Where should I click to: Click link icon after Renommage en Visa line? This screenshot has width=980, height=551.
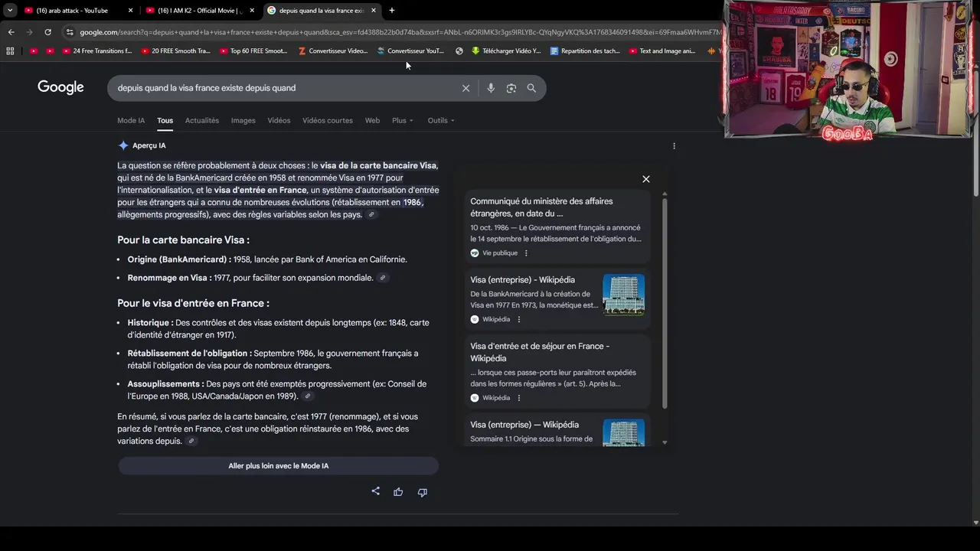point(383,278)
